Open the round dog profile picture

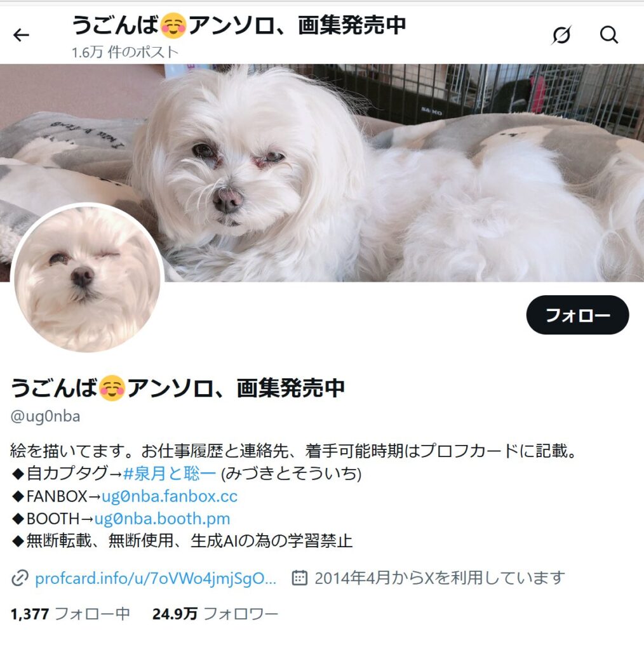(87, 278)
